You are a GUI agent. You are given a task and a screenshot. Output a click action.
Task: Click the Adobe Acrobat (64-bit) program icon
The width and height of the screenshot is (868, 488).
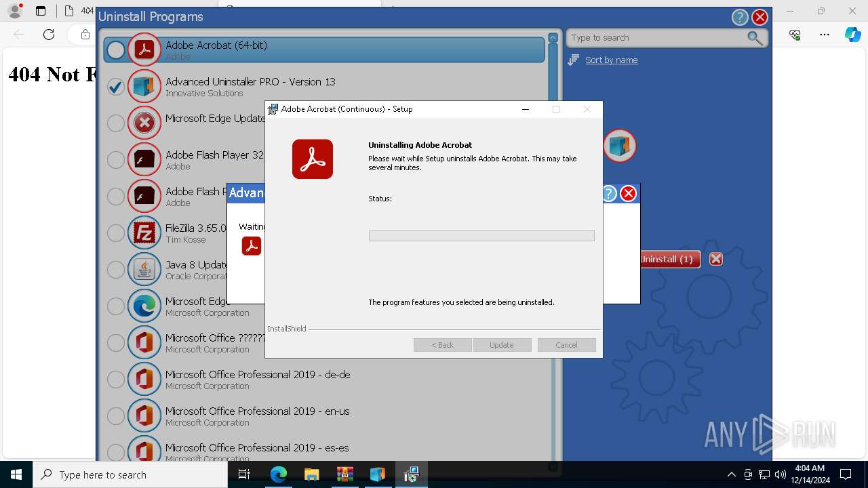[144, 49]
